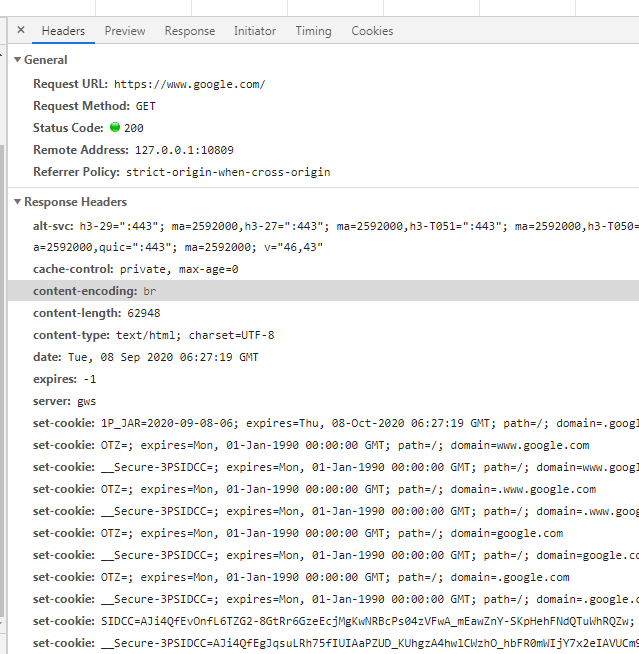639x654 pixels.
Task: Collapse the Response Headers section
Action: coord(17,202)
